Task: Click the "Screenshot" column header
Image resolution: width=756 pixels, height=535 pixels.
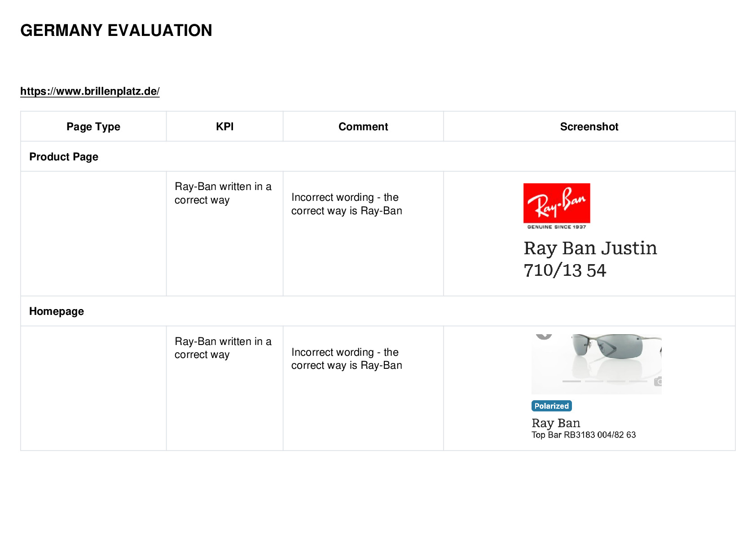Action: pos(589,127)
